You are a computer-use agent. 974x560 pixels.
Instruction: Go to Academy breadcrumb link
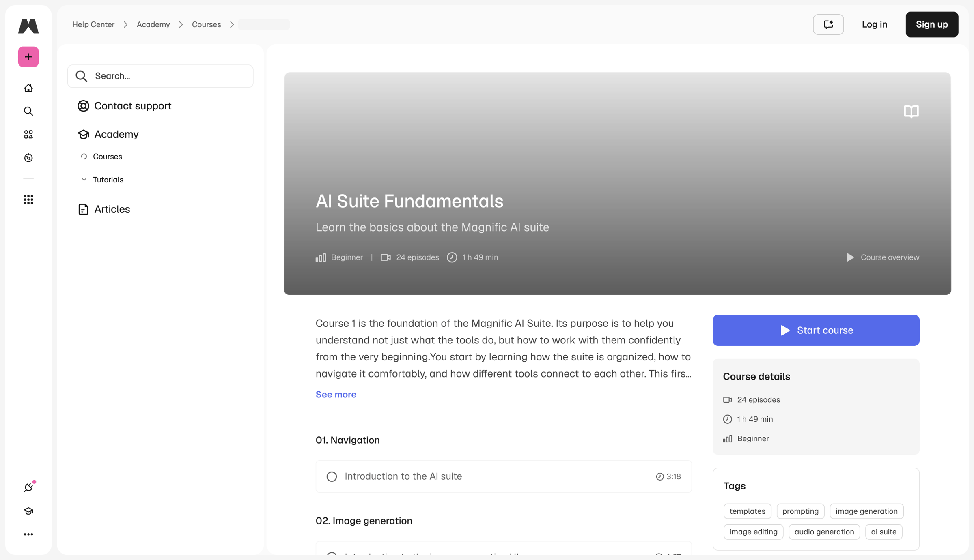tap(153, 24)
